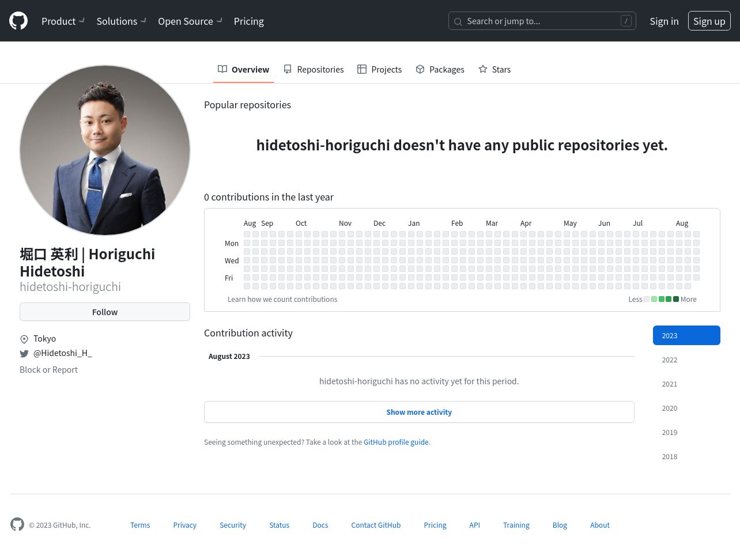This screenshot has height=560, width=740.
Task: Open the Terms footer link
Action: click(140, 525)
